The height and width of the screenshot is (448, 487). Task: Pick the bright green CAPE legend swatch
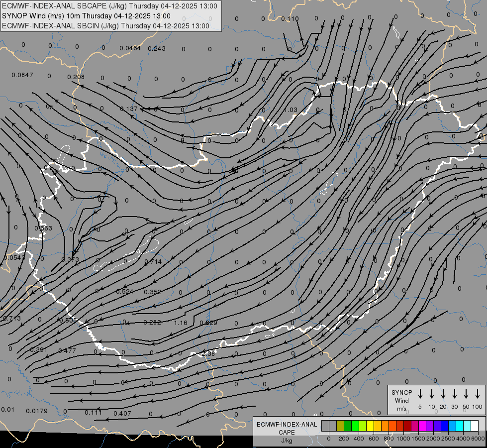pyautogui.click(x=355, y=426)
